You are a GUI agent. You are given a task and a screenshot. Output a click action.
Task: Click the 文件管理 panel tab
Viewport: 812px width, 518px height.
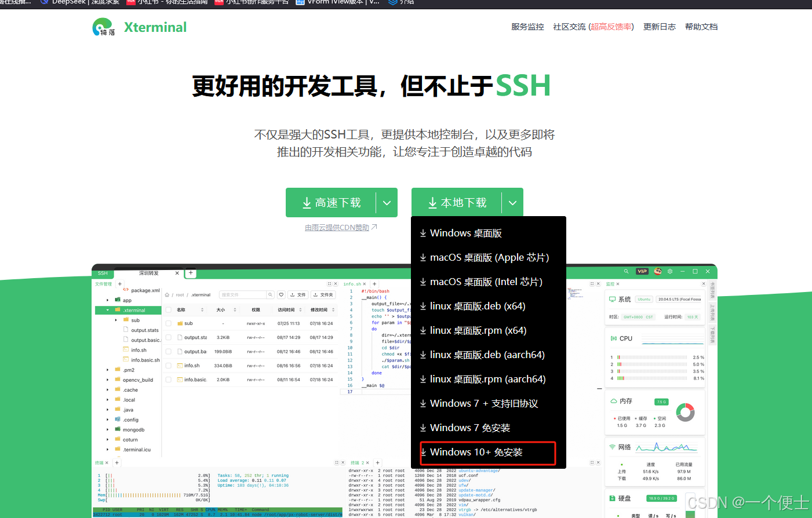[x=104, y=284]
